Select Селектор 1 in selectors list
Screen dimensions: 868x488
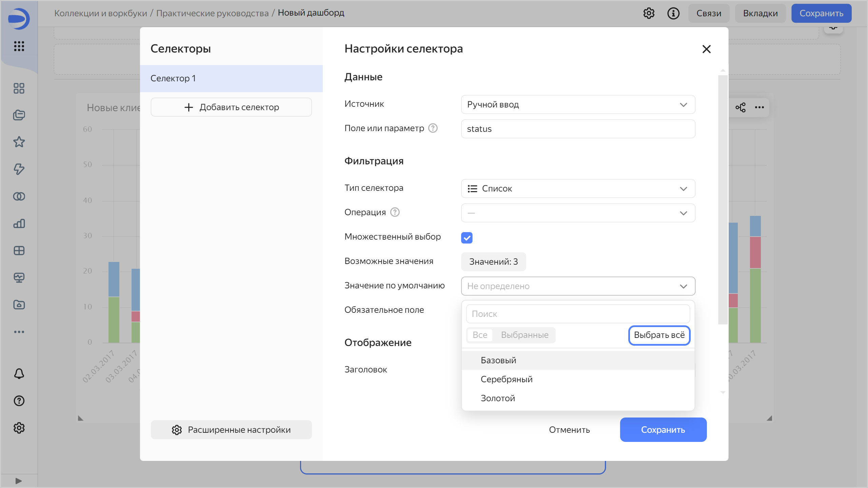pyautogui.click(x=231, y=78)
